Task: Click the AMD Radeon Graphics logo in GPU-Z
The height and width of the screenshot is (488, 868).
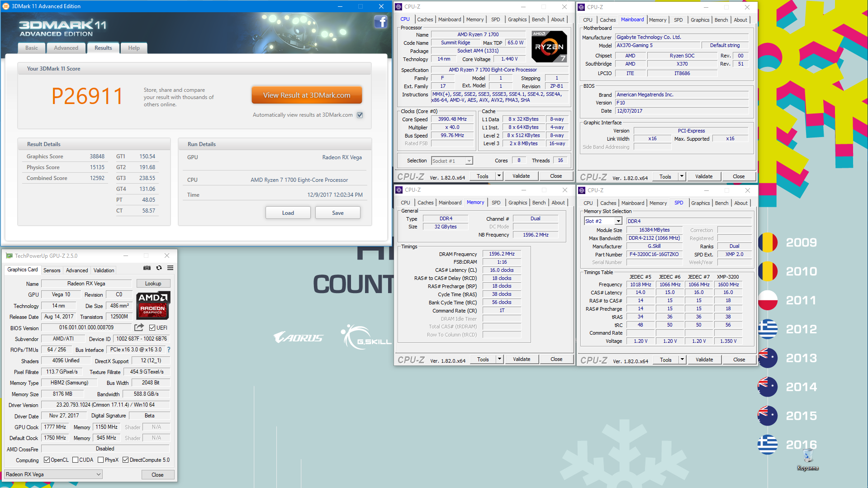Action: (153, 306)
